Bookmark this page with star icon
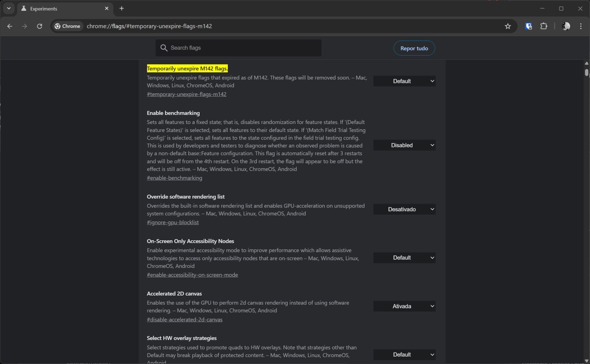 coord(508,26)
